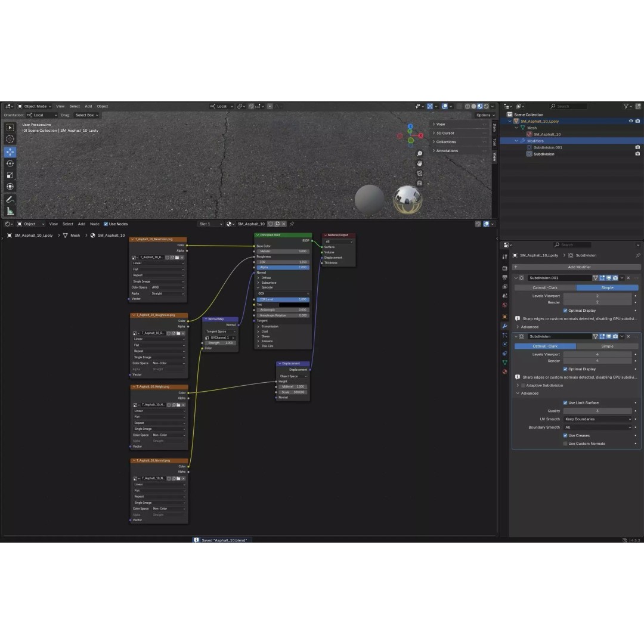Open the Tool properties tab icon
Viewport: 644px width, 644px height.
[505, 256]
